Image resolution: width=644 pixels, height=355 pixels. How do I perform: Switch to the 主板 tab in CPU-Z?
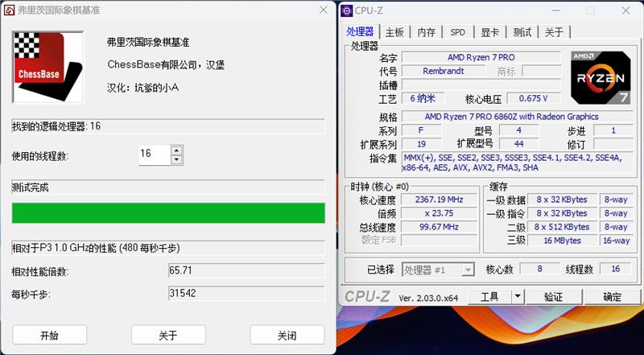click(394, 32)
